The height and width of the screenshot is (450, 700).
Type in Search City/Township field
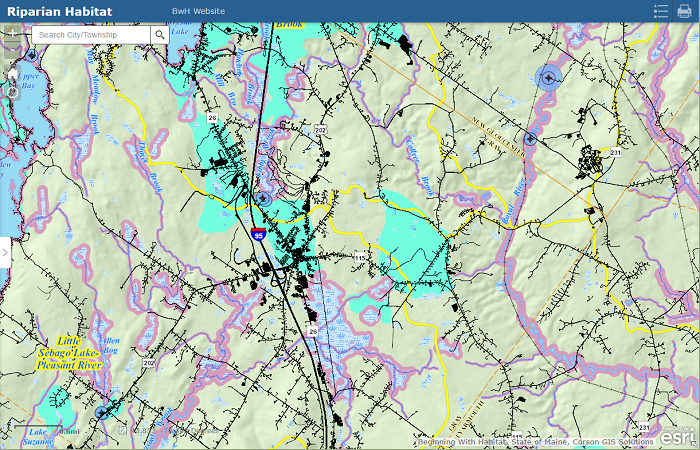(90, 35)
